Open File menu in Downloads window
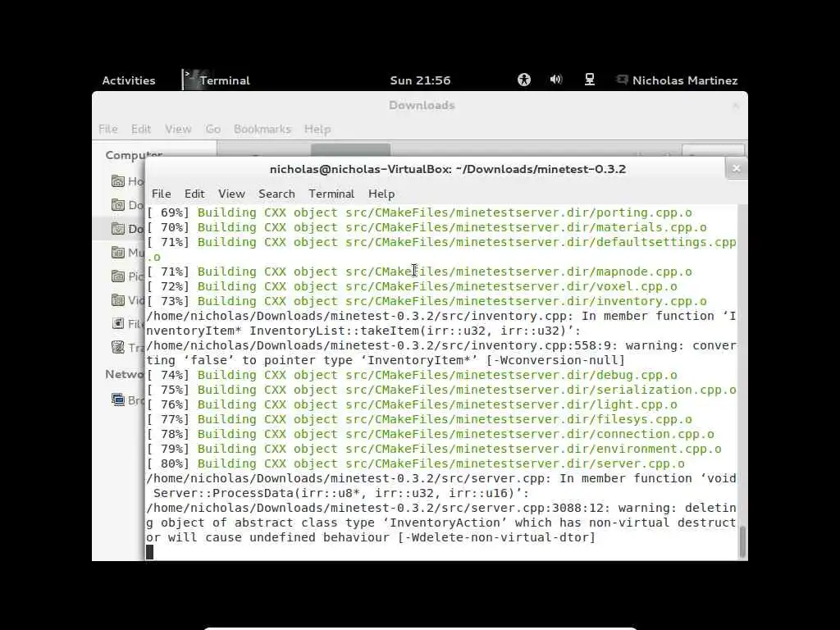The width and height of the screenshot is (840, 630). pyautogui.click(x=107, y=129)
